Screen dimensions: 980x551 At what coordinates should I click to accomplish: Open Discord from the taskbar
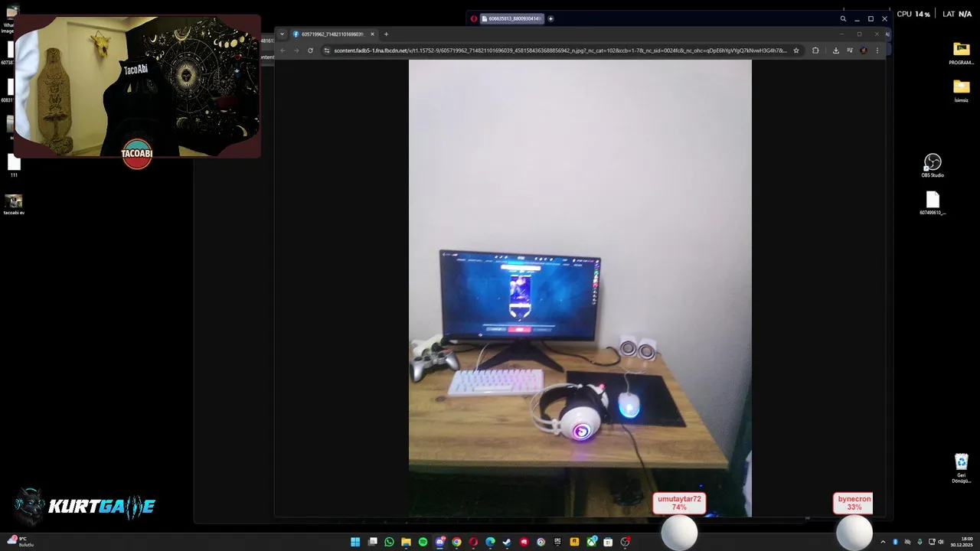pos(439,542)
